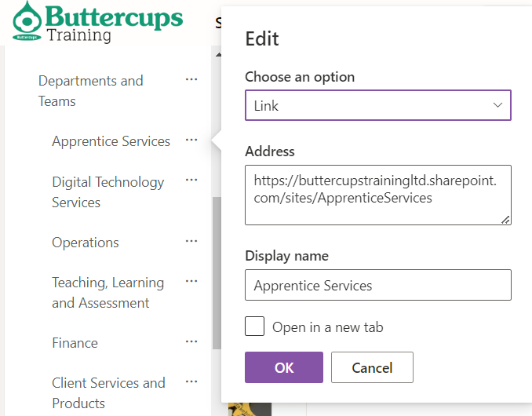Viewport: 532px width, 416px height.
Task: Open ellipsis menu for Teaching, Learning and Assessment
Action: click(191, 281)
